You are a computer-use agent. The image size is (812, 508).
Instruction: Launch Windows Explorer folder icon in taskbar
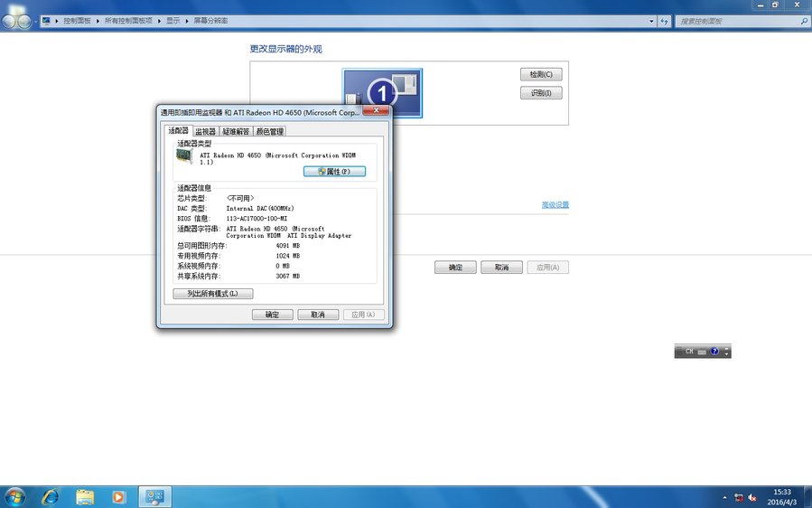(x=85, y=496)
